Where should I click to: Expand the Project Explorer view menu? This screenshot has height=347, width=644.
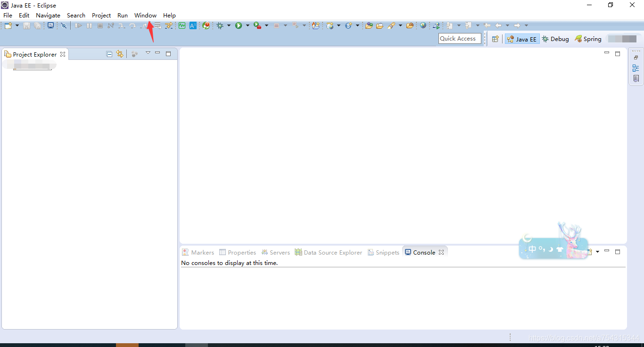(148, 54)
